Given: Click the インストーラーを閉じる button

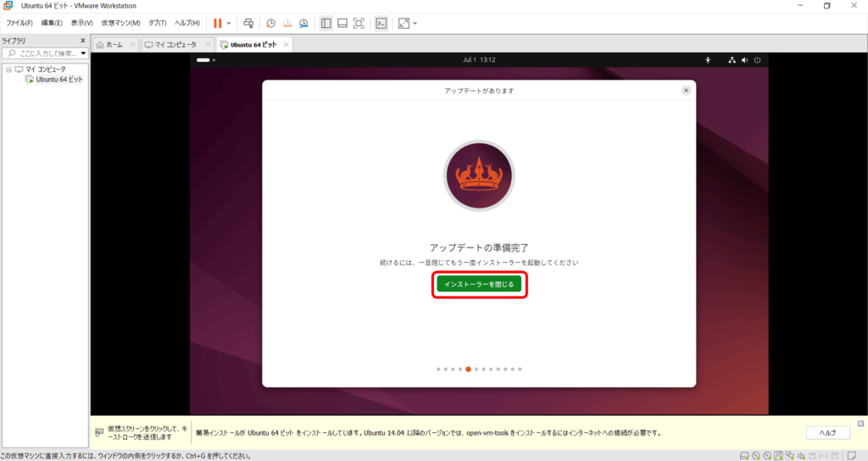Looking at the screenshot, I should [x=479, y=285].
